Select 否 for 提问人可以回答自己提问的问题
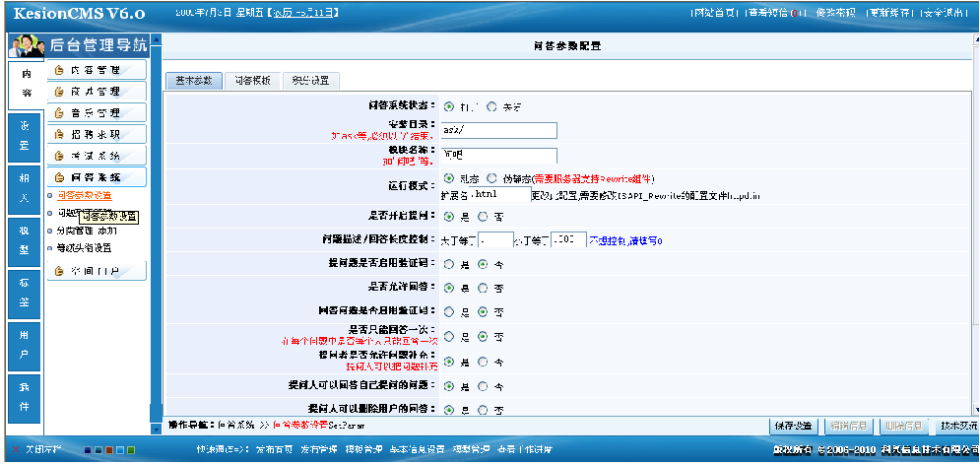Image resolution: width=980 pixels, height=465 pixels. [483, 386]
